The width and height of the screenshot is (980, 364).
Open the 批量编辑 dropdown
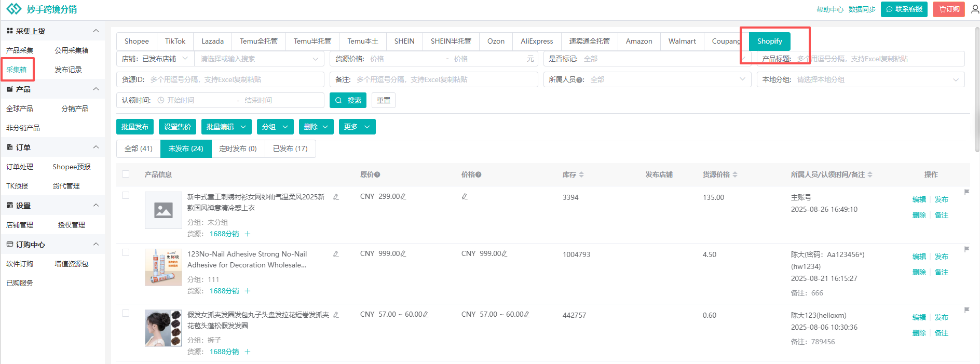coord(226,127)
